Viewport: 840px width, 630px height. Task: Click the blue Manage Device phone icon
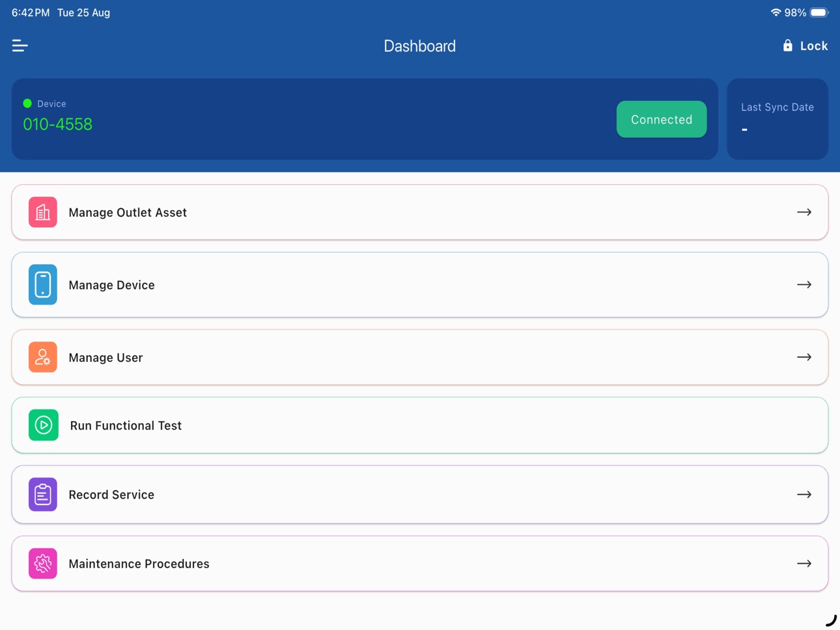[x=43, y=284]
